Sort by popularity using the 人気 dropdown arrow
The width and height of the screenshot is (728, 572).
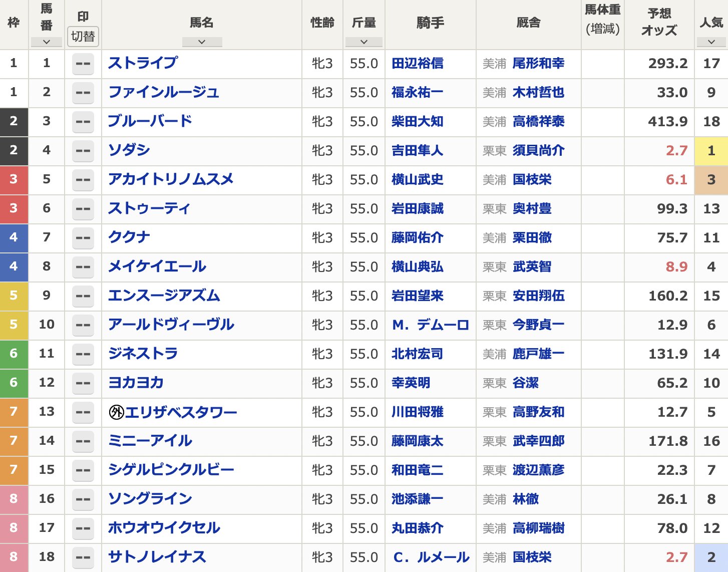711,42
